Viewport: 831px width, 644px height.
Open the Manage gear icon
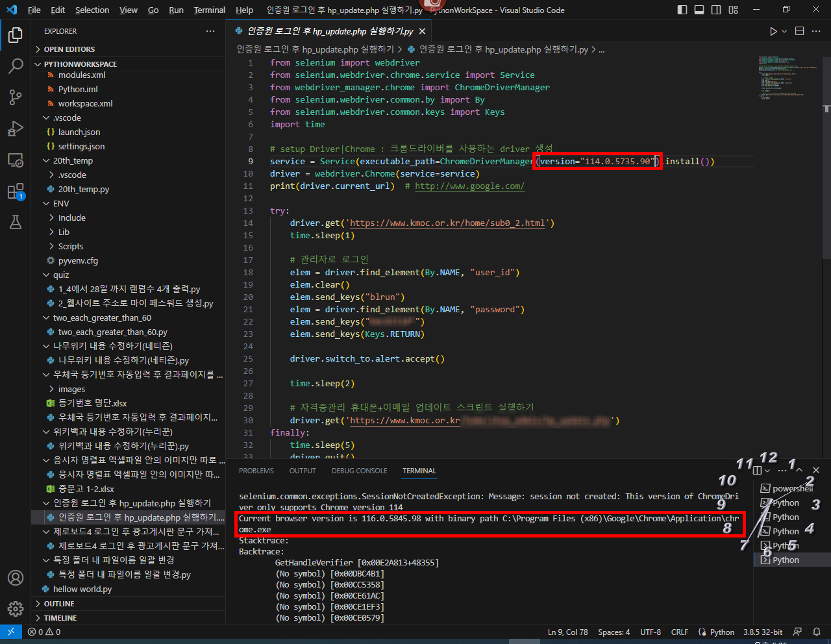tap(16, 609)
